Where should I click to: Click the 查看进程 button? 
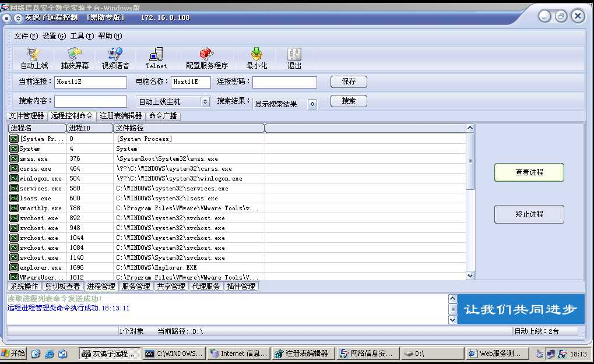[529, 172]
